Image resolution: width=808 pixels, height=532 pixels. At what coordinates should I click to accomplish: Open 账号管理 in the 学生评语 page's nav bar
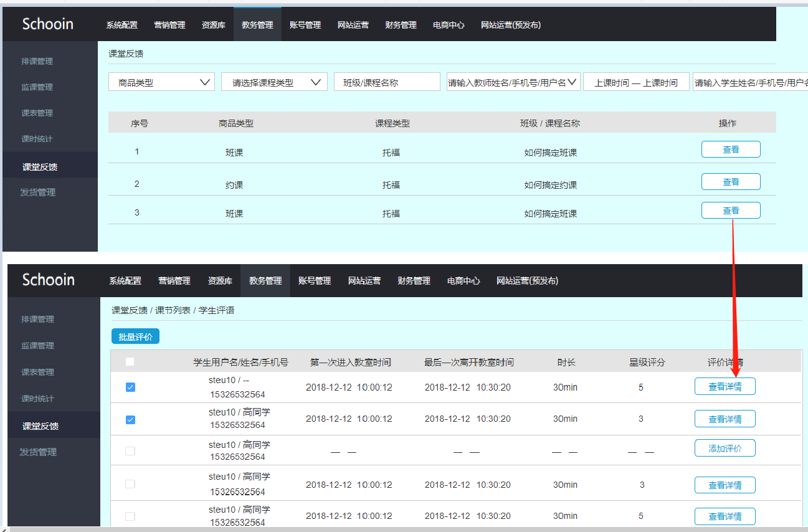pyautogui.click(x=315, y=281)
